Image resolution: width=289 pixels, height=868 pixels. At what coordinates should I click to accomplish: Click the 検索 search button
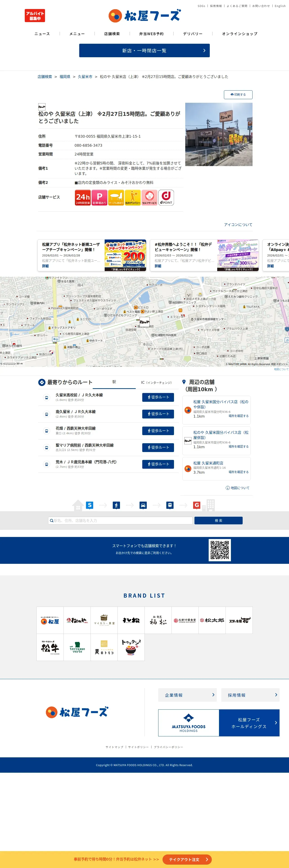point(218,521)
